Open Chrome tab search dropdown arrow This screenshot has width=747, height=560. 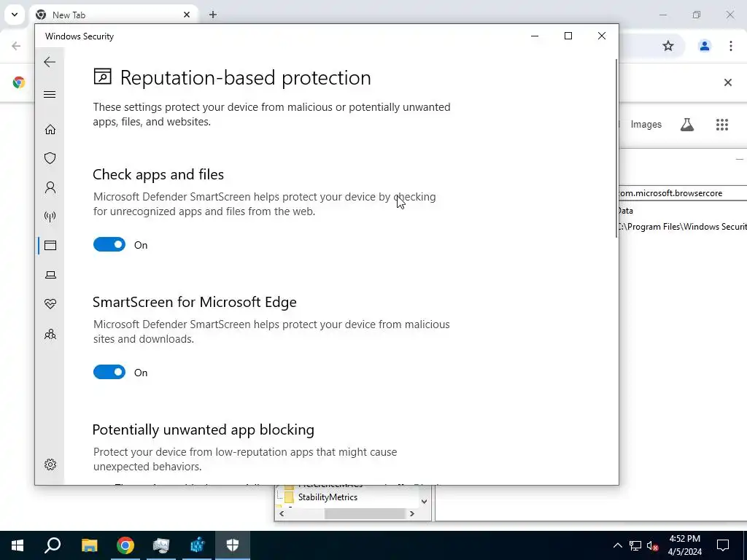coord(15,15)
